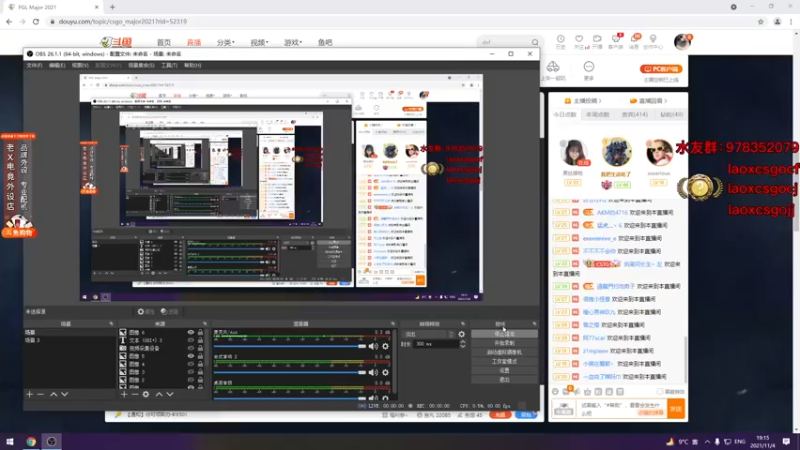Open Douyu messages icon with badge
The image size is (800, 450).
point(634,41)
